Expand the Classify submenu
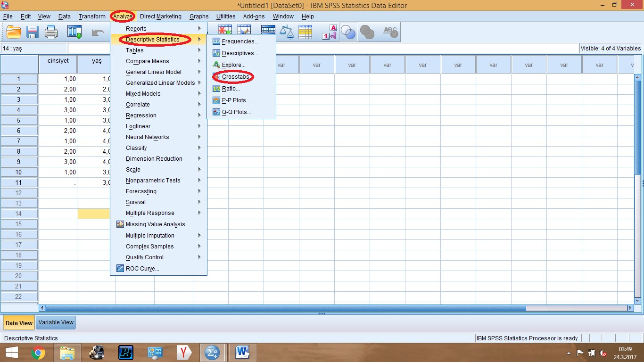Image resolution: width=644 pixels, height=362 pixels. pos(158,148)
